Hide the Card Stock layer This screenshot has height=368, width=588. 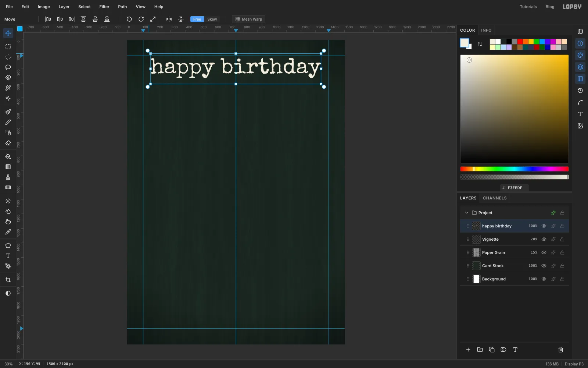[544, 266]
